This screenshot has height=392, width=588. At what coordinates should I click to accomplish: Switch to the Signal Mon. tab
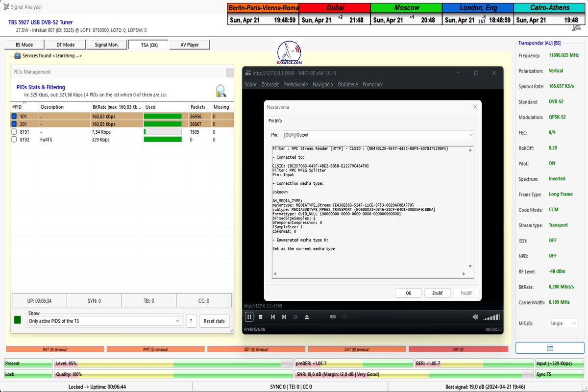(x=106, y=45)
